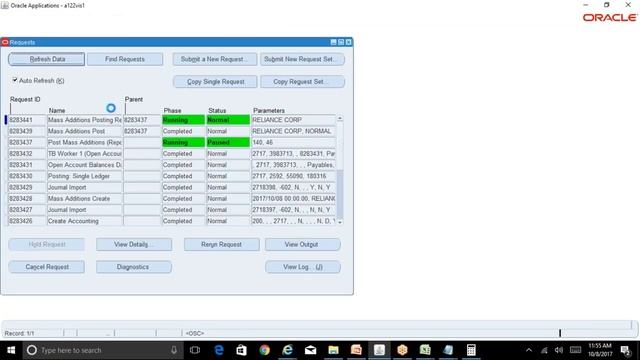Select request ID 8283439 field
This screenshot has height=360, width=640.
coord(27,131)
